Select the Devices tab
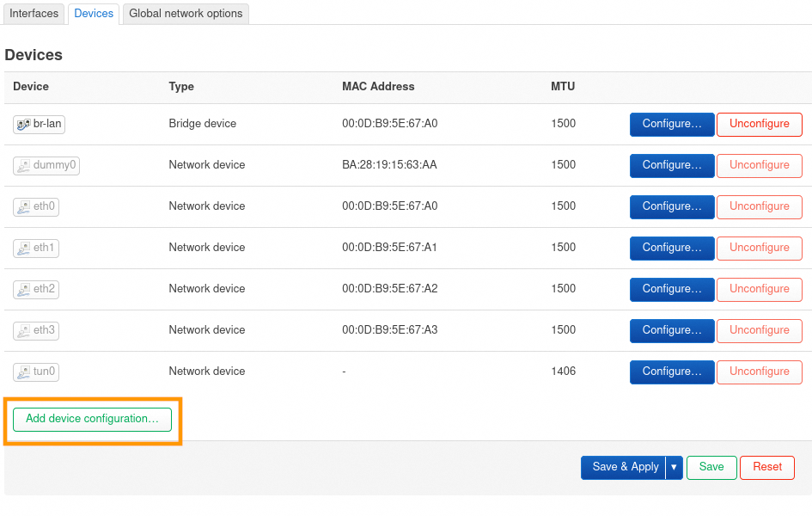This screenshot has width=812, height=516. 94,14
